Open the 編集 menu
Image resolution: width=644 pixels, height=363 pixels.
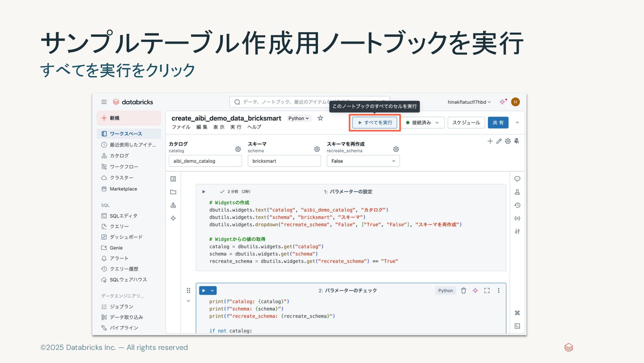point(202,127)
